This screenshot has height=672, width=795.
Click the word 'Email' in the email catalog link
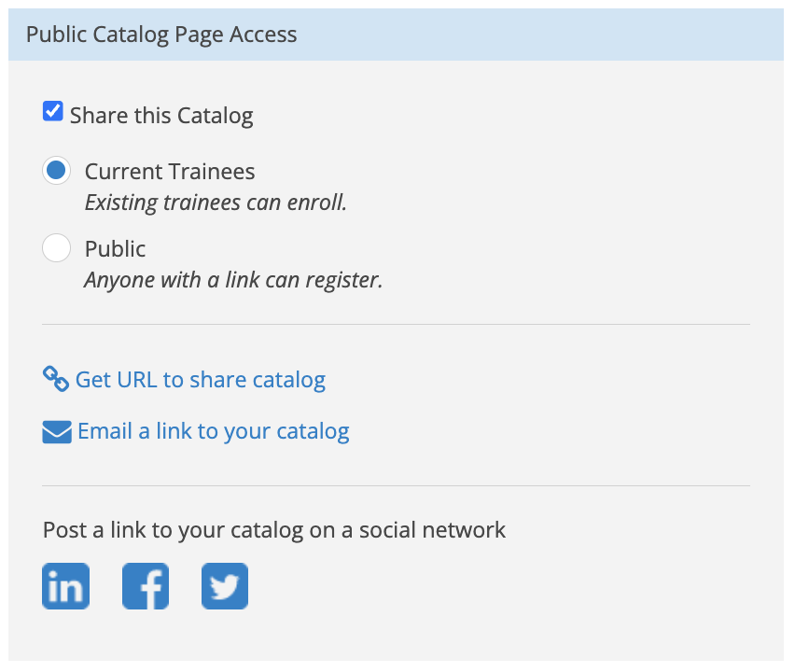click(105, 431)
